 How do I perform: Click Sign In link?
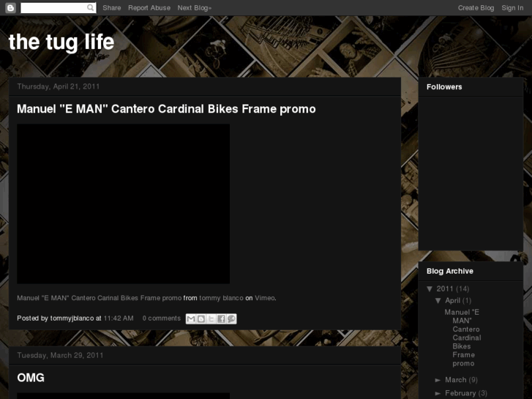tap(512, 8)
